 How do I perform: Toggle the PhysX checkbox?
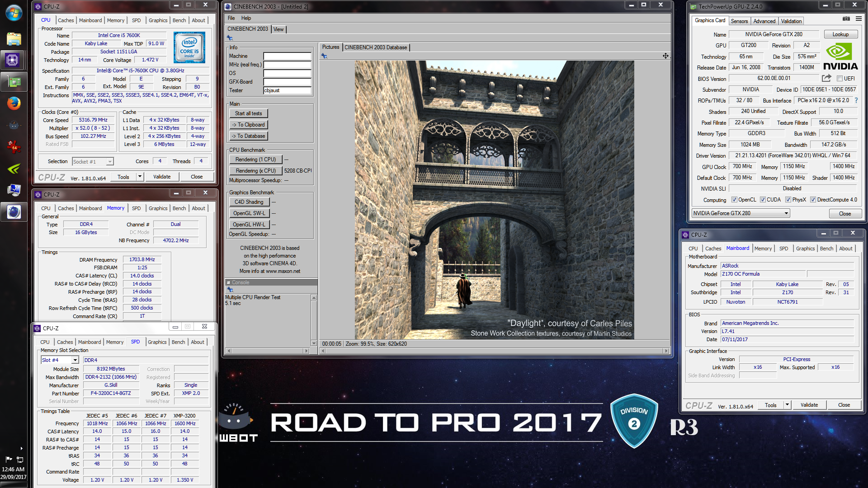click(x=788, y=200)
